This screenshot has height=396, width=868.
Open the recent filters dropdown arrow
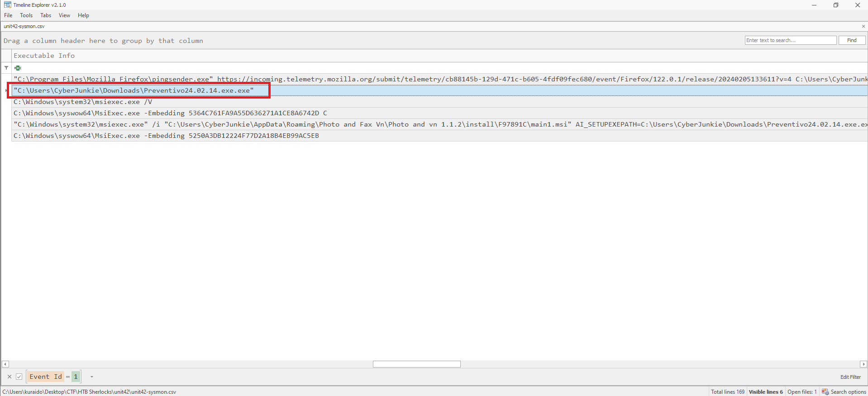(x=92, y=377)
